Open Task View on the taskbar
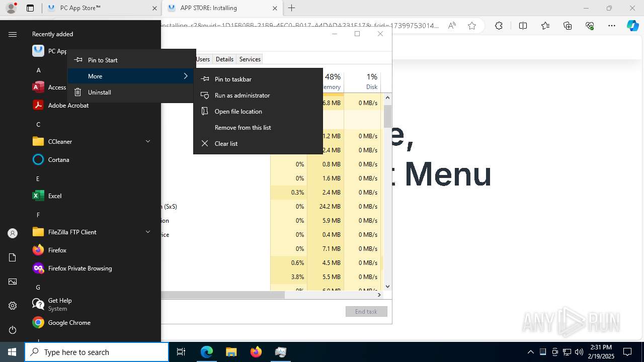 (x=181, y=352)
